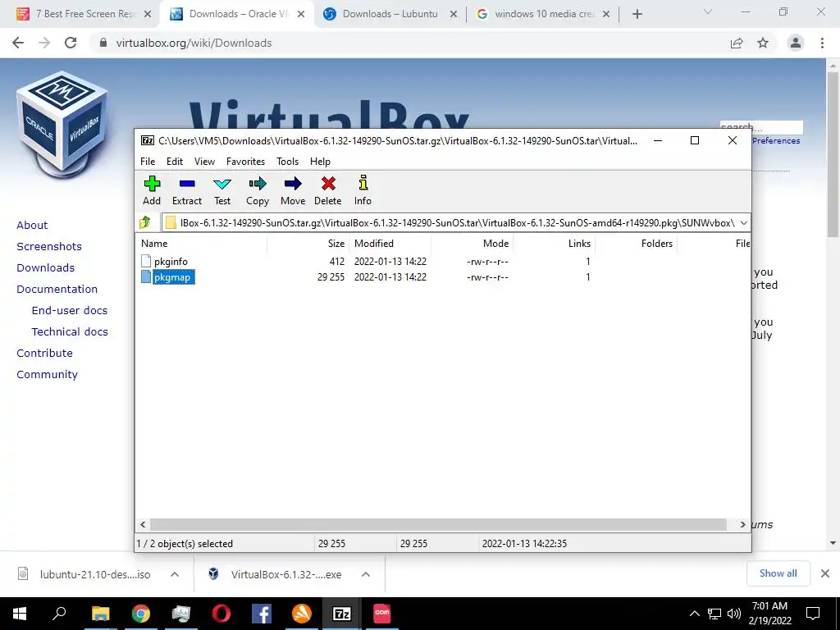Viewport: 840px width, 630px height.
Task: Open the Help menu in 7-Zip
Action: tap(320, 162)
